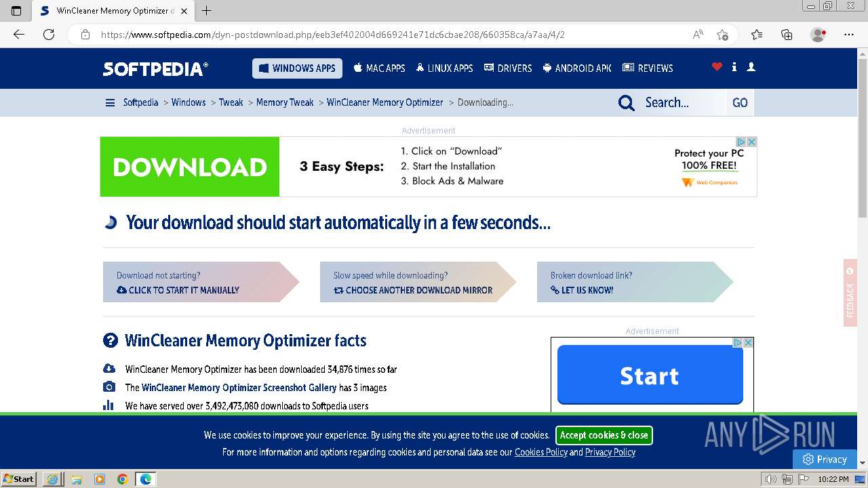Reload the page with the refresh icon
This screenshot has height=488, width=868.
tap(49, 35)
